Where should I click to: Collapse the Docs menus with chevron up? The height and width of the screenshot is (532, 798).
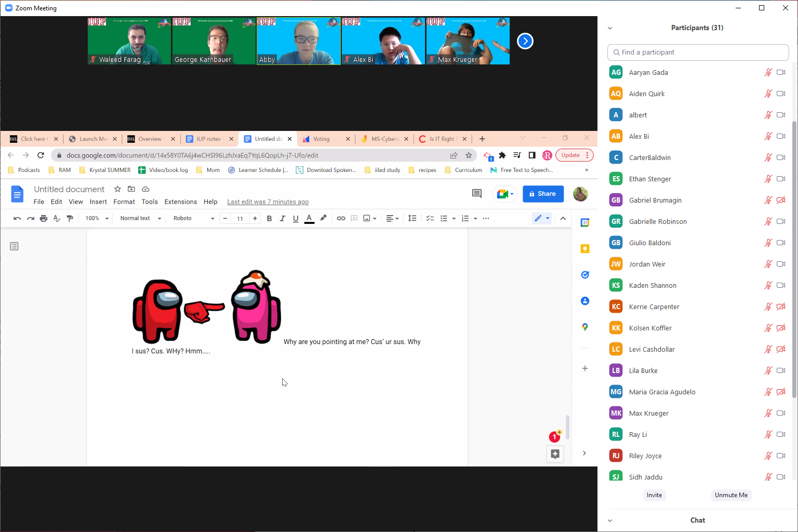(x=563, y=218)
